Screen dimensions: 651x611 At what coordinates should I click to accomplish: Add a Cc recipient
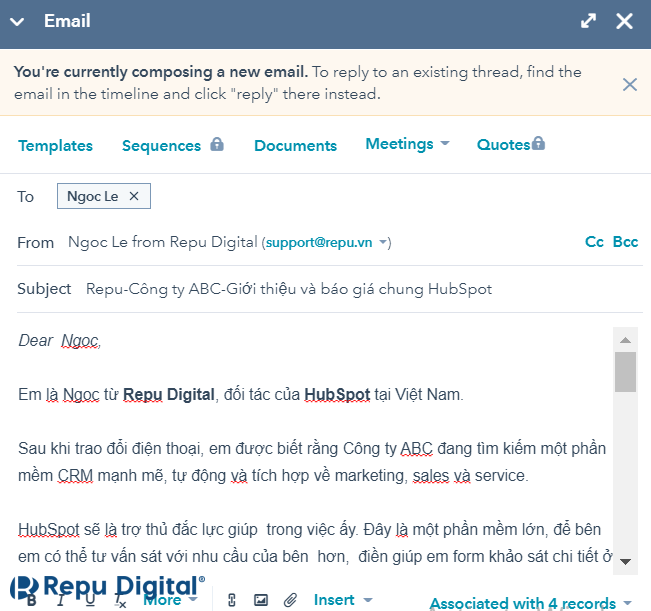point(594,242)
